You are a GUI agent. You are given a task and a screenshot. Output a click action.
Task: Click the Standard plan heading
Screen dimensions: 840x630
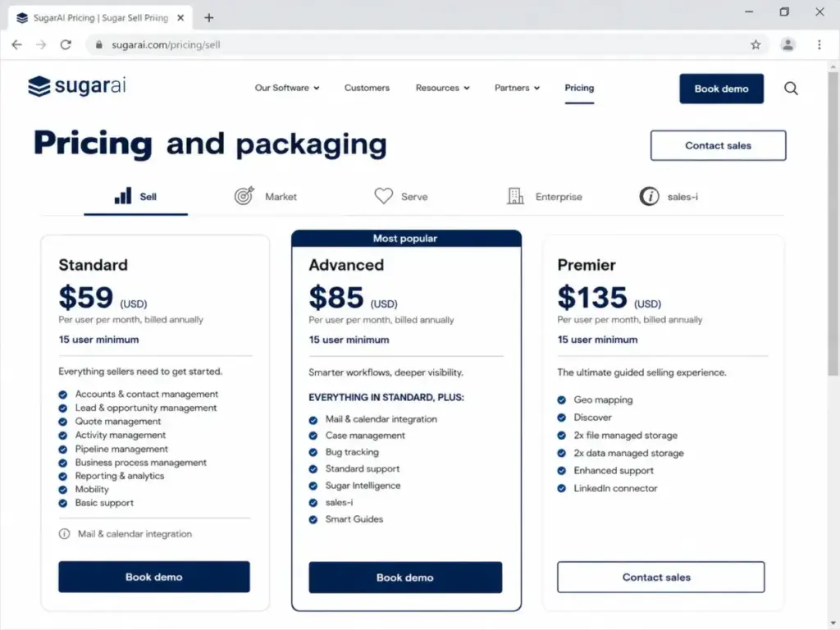[94, 265]
